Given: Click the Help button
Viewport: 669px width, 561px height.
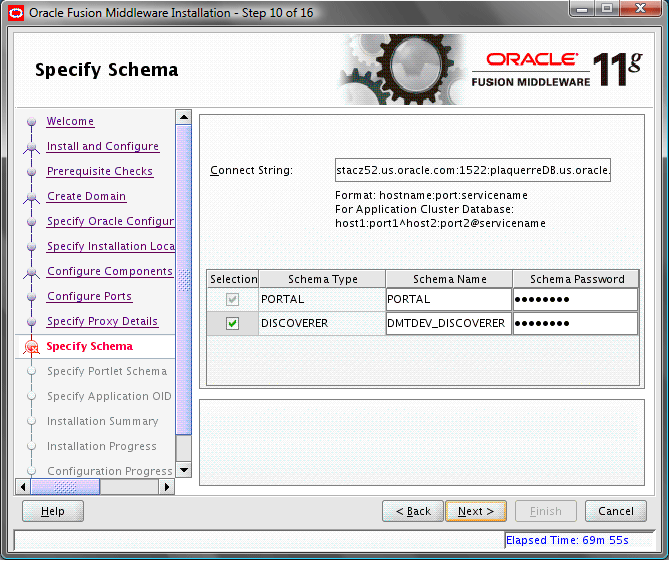Looking at the screenshot, I should (x=53, y=511).
